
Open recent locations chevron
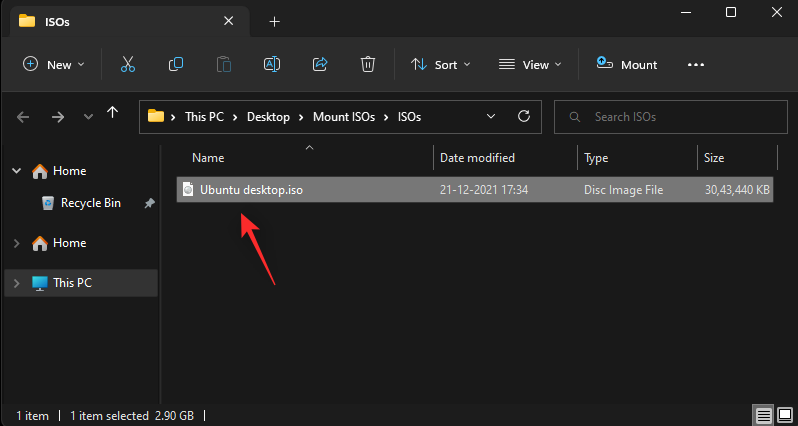[88, 117]
